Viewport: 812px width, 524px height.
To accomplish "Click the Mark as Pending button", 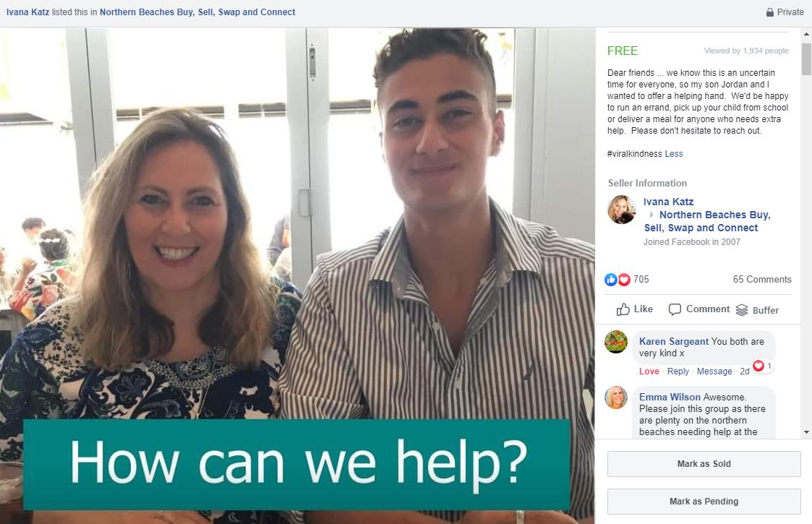I will (704, 501).
